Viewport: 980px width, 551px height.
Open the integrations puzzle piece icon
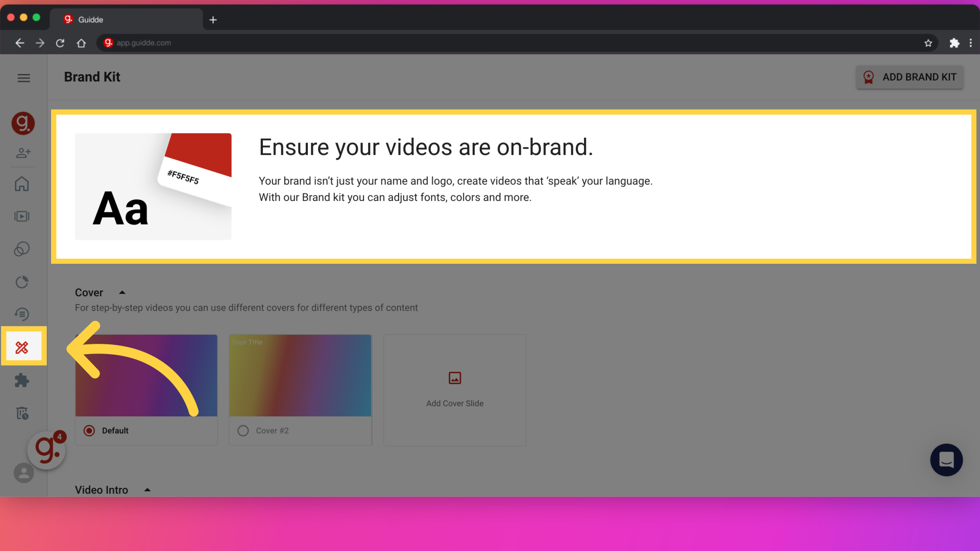[22, 380]
